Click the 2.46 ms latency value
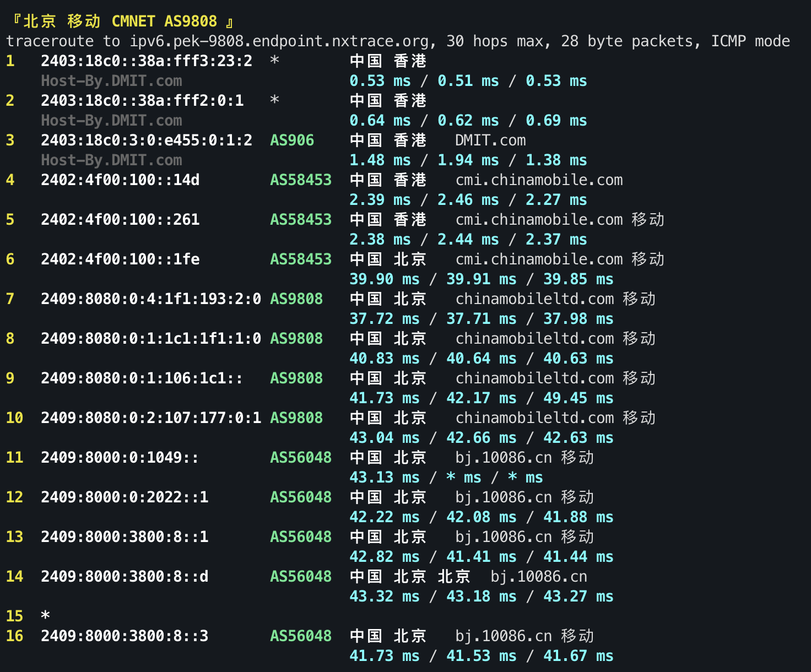The image size is (811, 672). 468,199
